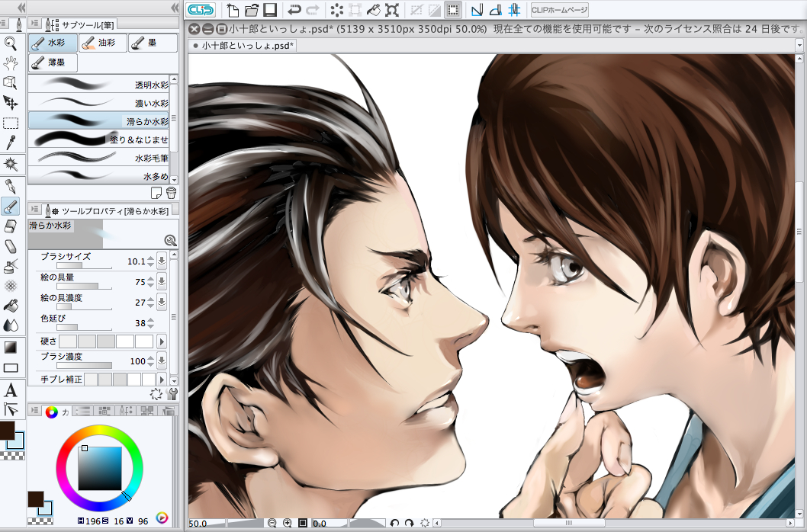Select the Gradient tool

(10, 348)
